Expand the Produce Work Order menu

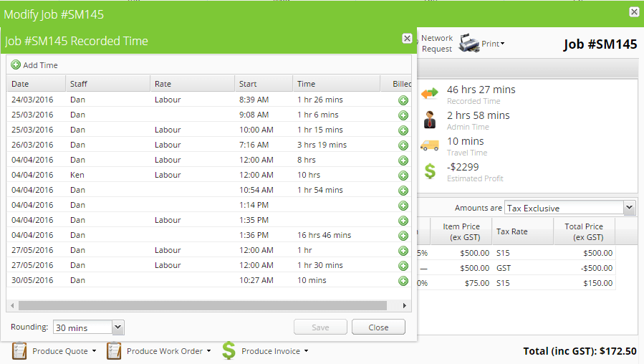click(x=208, y=351)
